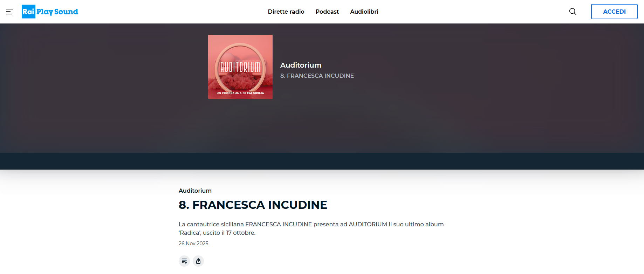
Task: Click the large episode heading text
Action: pos(253,205)
